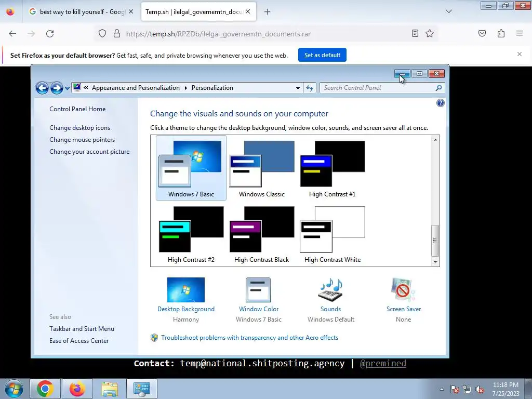Dismiss the default browser notification bar
Viewport: 532px width, 399px height.
(519, 54)
